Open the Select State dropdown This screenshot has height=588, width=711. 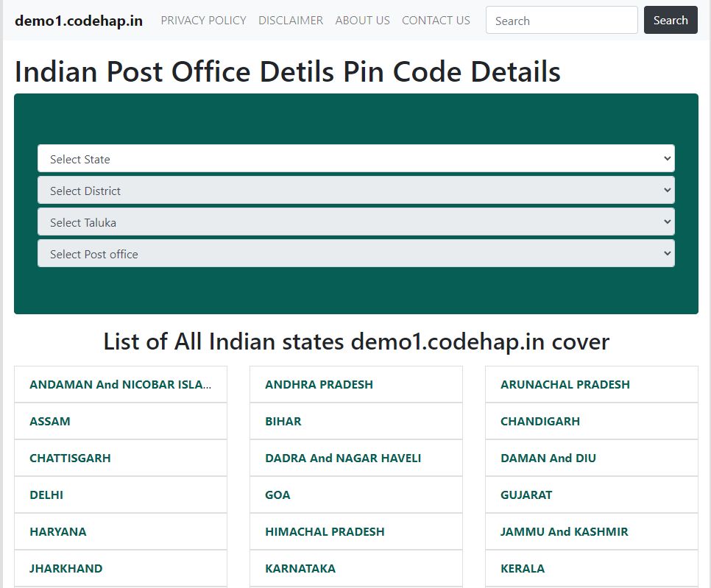(x=355, y=159)
